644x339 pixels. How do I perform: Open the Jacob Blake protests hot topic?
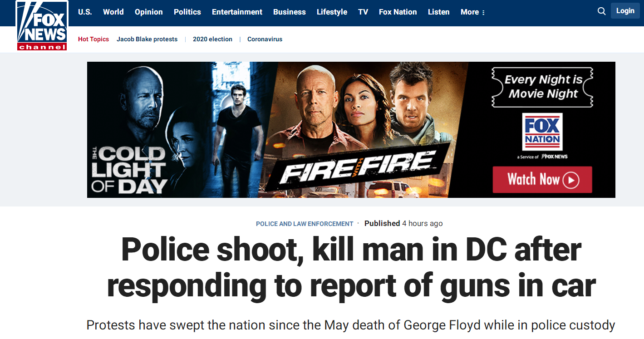pyautogui.click(x=147, y=39)
